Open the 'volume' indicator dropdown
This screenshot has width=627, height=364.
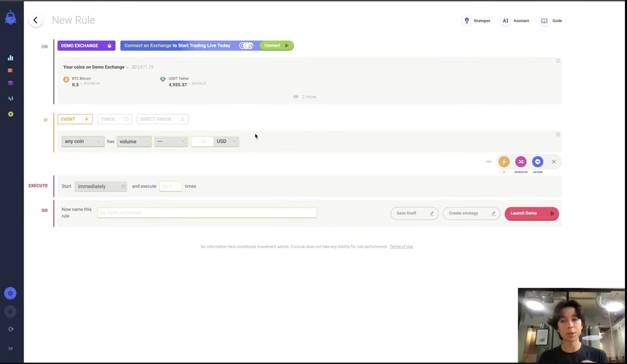coord(134,142)
